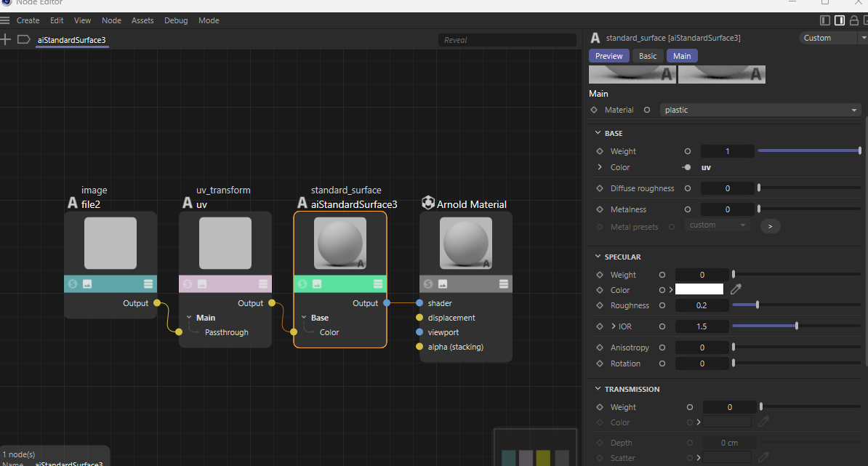Viewport: 868px width, 466px height.
Task: Open the Material plastic dropdown
Action: click(x=760, y=110)
